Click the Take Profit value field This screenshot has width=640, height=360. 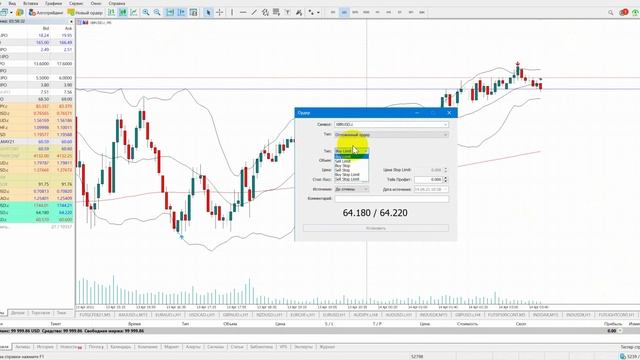428,180
